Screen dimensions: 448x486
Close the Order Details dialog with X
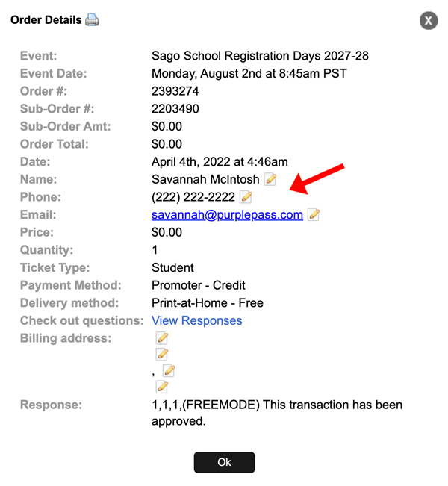click(429, 21)
